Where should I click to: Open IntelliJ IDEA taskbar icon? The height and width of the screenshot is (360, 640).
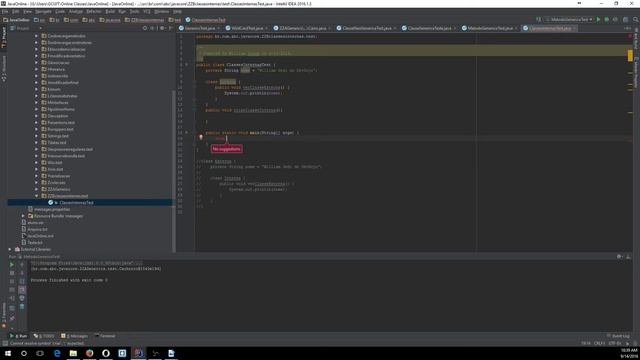[138, 353]
